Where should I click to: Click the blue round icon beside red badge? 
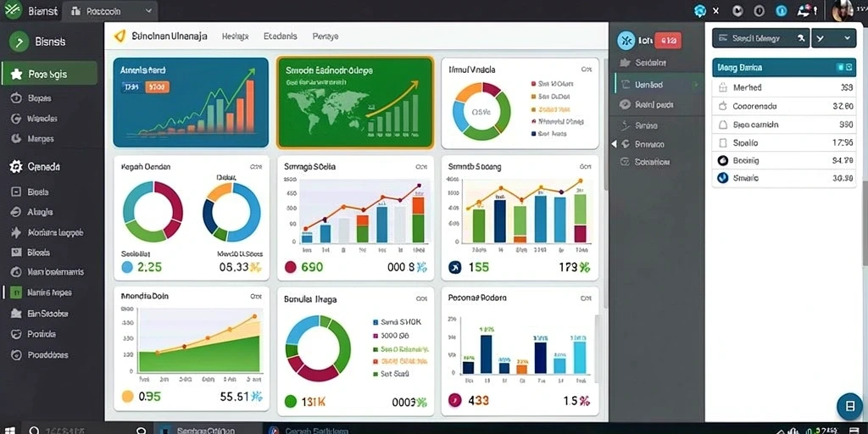(626, 39)
